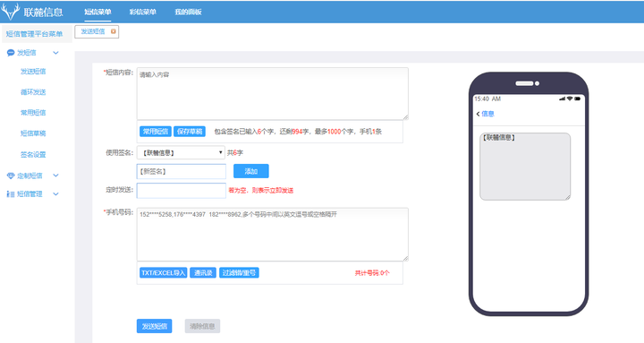Viewport: 644px width, 343px height.
Task: Open 循环发送 in sidebar
Action: tap(33, 92)
